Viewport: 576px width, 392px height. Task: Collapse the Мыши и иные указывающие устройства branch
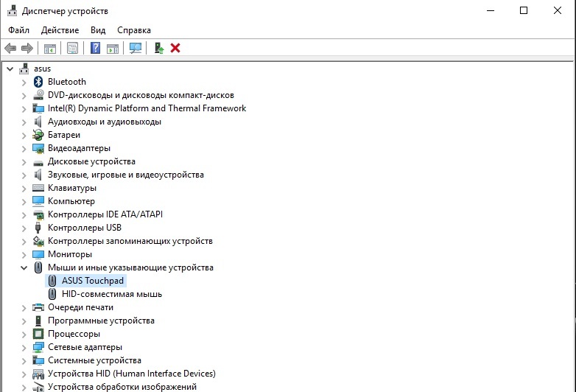point(24,267)
